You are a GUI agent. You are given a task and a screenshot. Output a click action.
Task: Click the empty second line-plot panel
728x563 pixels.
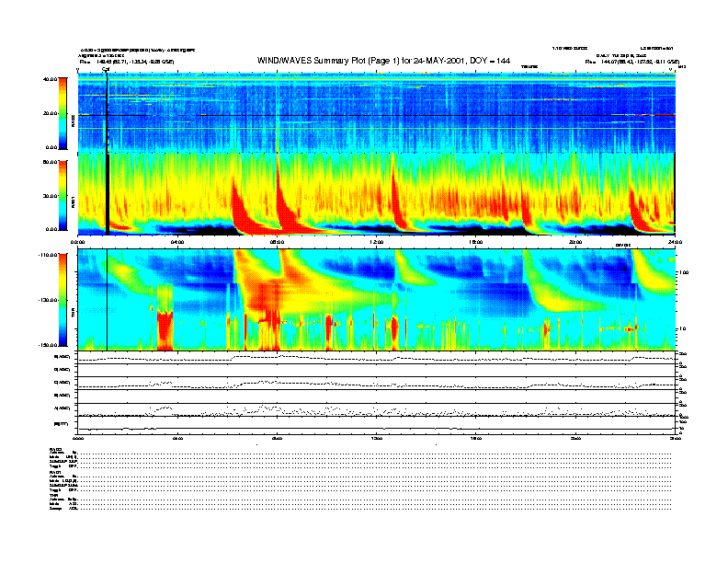377,370
